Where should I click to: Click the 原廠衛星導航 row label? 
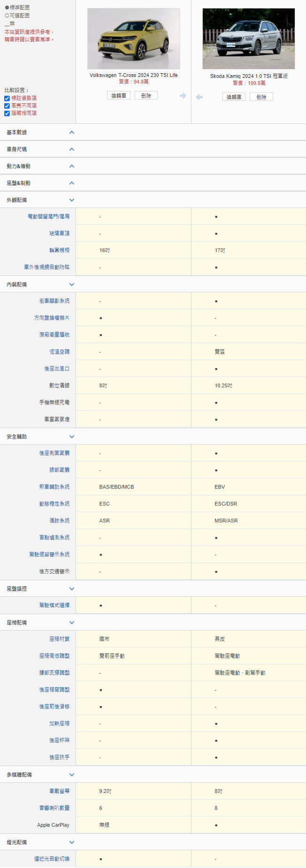coord(54,335)
